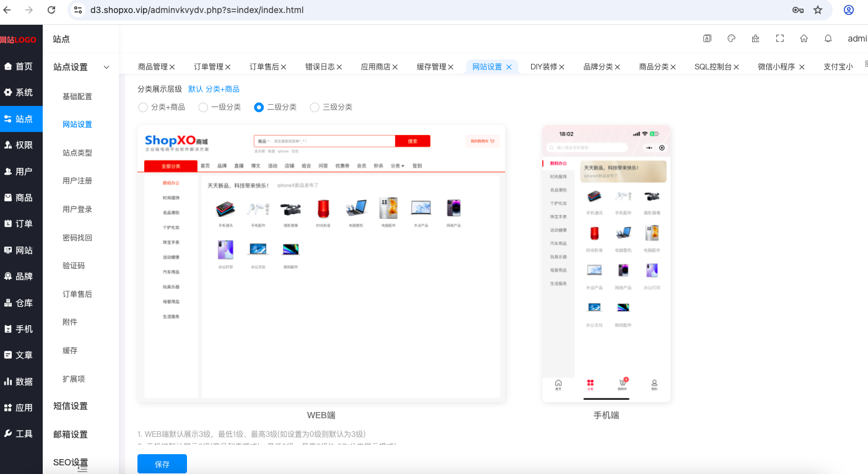This screenshot has height=474, width=868.
Task: Open browser profile avatar icon
Action: (849, 10)
